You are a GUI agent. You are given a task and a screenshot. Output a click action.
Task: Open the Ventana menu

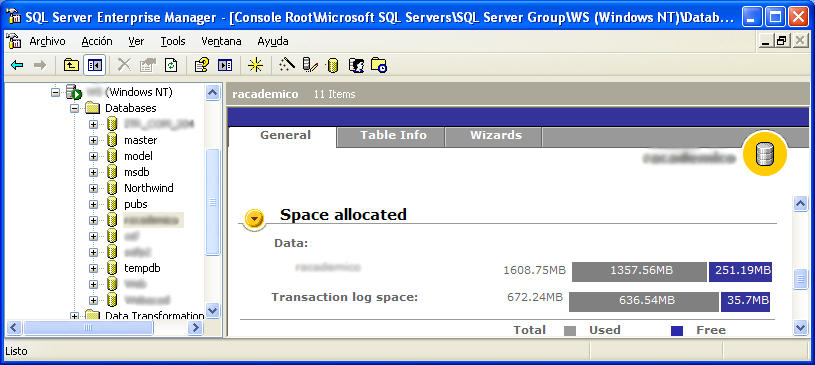click(x=221, y=41)
